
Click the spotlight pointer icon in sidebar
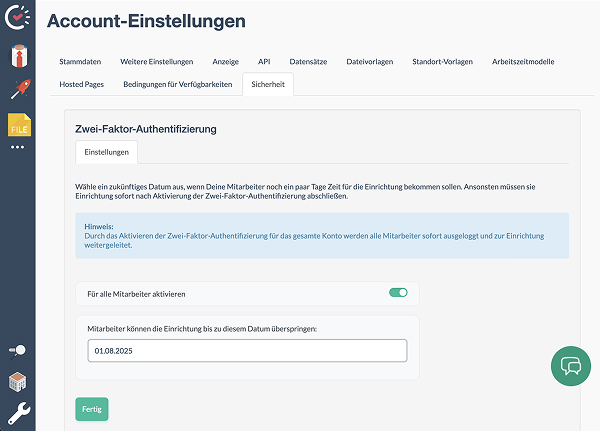[x=17, y=350]
